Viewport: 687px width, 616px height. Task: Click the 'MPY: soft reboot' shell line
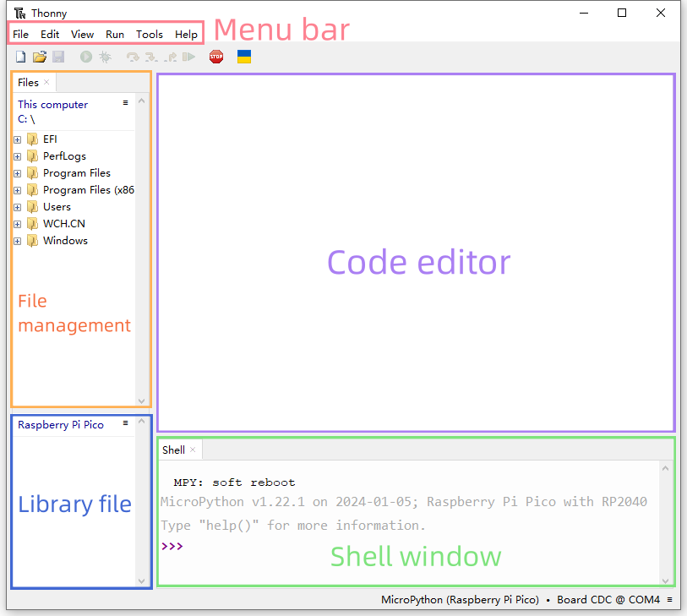234,482
